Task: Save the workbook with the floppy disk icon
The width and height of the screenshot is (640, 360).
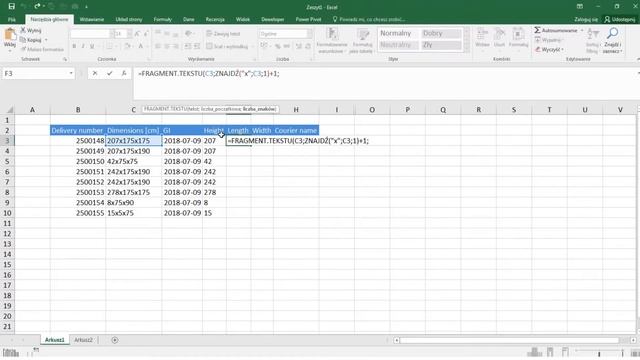Action: [11, 7]
